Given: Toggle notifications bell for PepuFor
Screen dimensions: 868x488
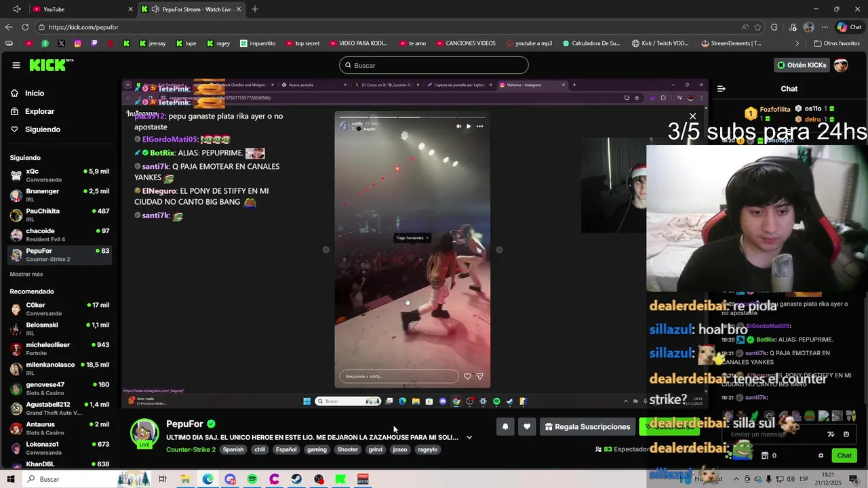Looking at the screenshot, I should [505, 426].
